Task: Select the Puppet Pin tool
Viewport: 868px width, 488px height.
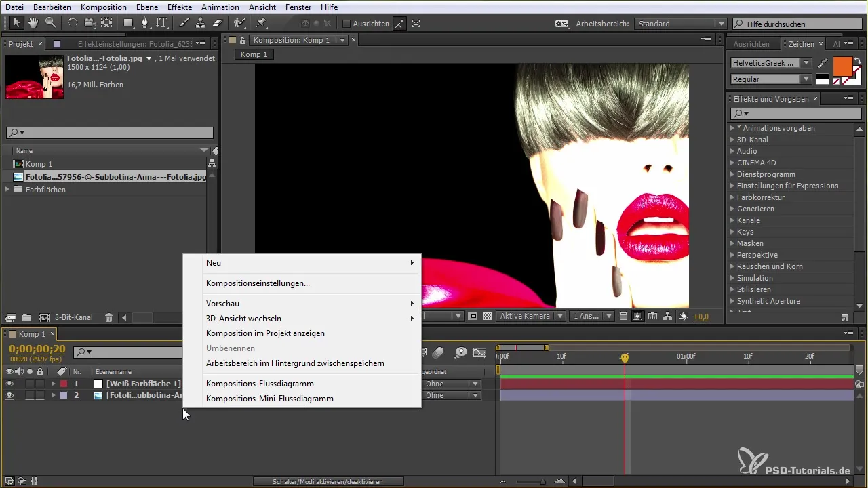Action: pyautogui.click(x=261, y=23)
